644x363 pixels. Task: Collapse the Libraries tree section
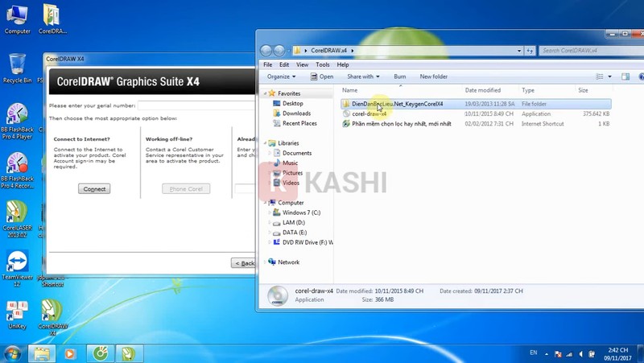coord(266,143)
